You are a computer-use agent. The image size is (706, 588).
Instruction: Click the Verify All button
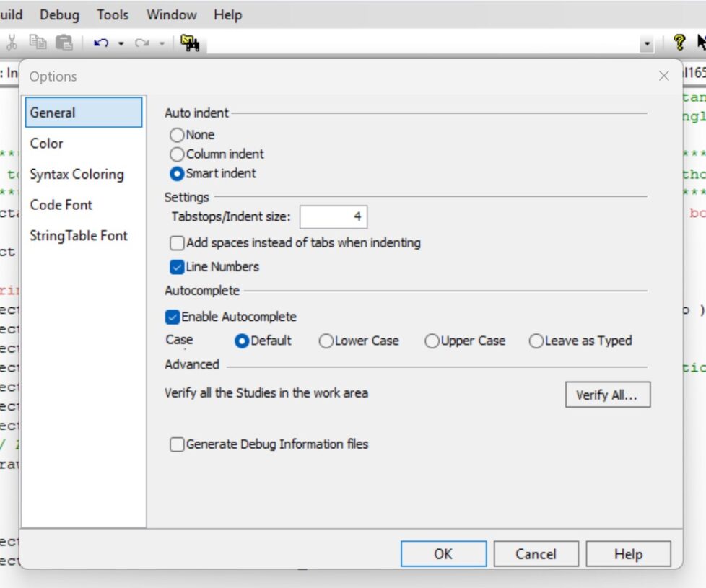[607, 395]
